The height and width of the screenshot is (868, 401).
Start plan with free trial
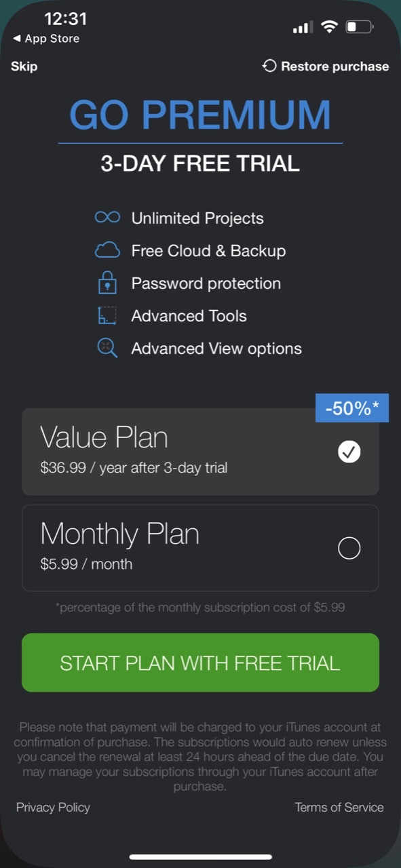pyautogui.click(x=200, y=663)
